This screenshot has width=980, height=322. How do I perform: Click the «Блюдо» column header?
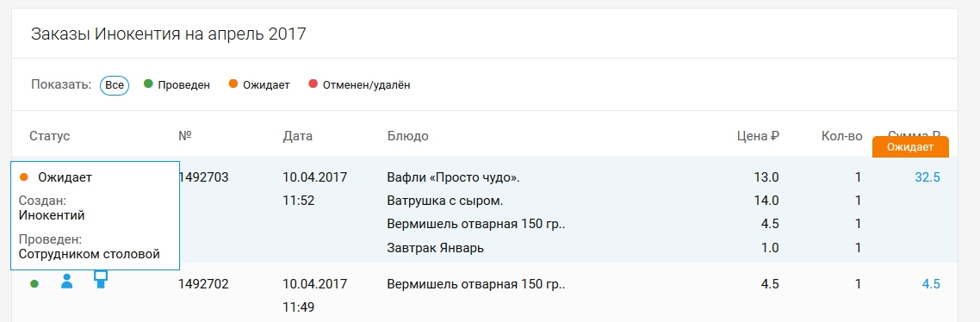408,136
